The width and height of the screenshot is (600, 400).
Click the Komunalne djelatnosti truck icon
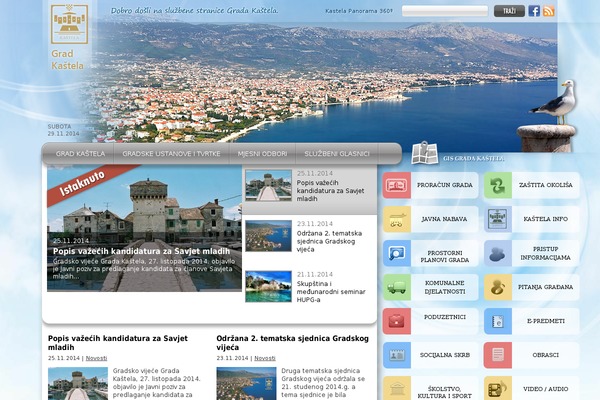tap(397, 287)
